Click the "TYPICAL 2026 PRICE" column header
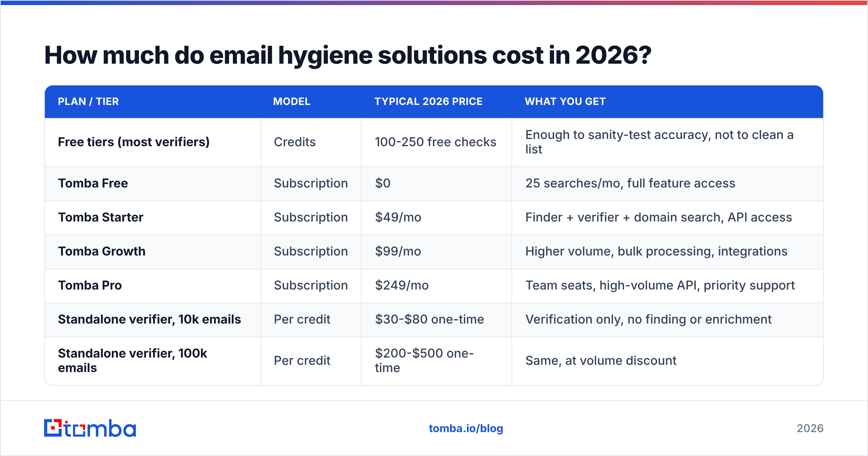Screen dimensions: 868x456 428,101
